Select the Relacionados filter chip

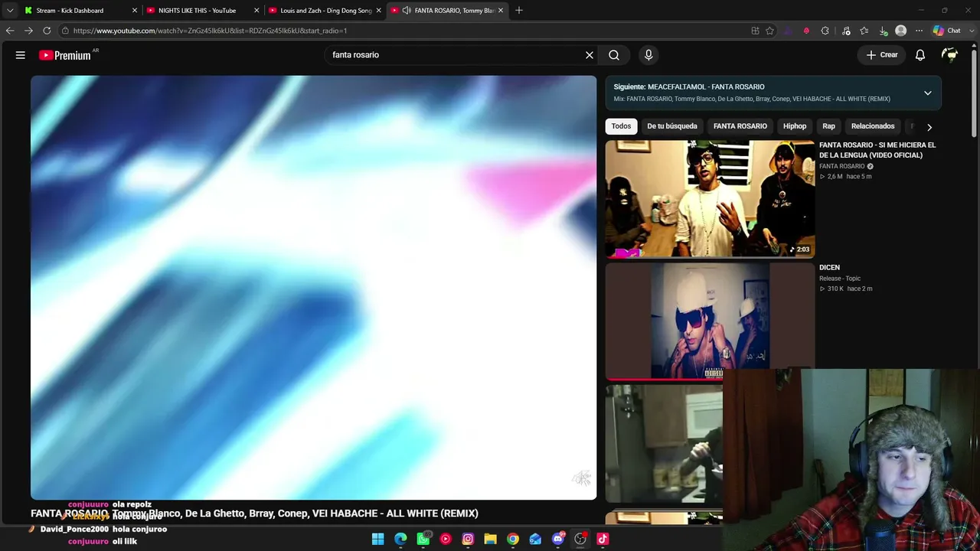[x=873, y=126]
